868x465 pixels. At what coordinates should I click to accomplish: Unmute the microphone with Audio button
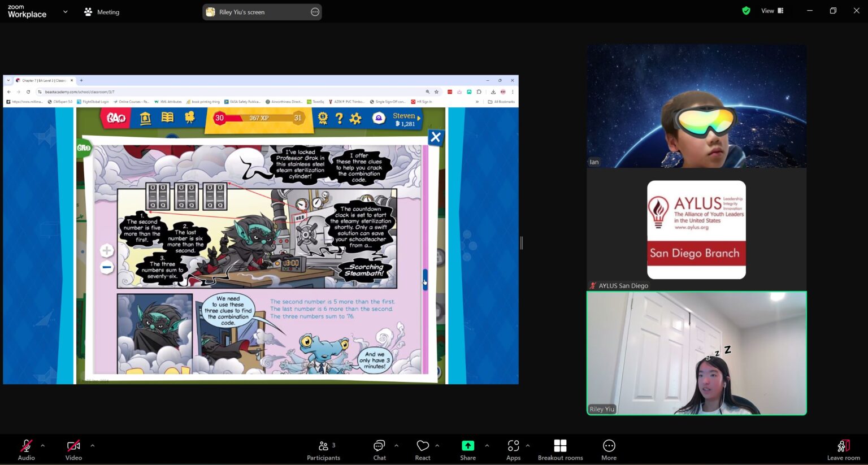coord(26,450)
